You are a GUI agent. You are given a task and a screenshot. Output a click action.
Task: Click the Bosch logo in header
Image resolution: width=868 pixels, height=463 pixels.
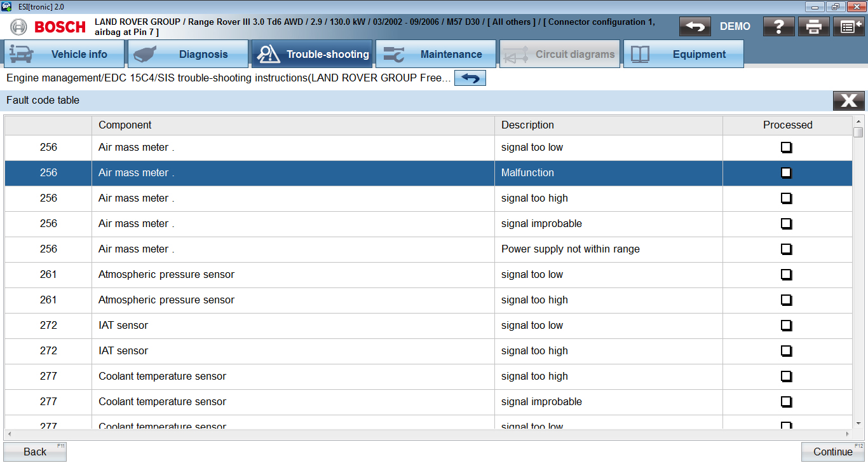[48, 27]
